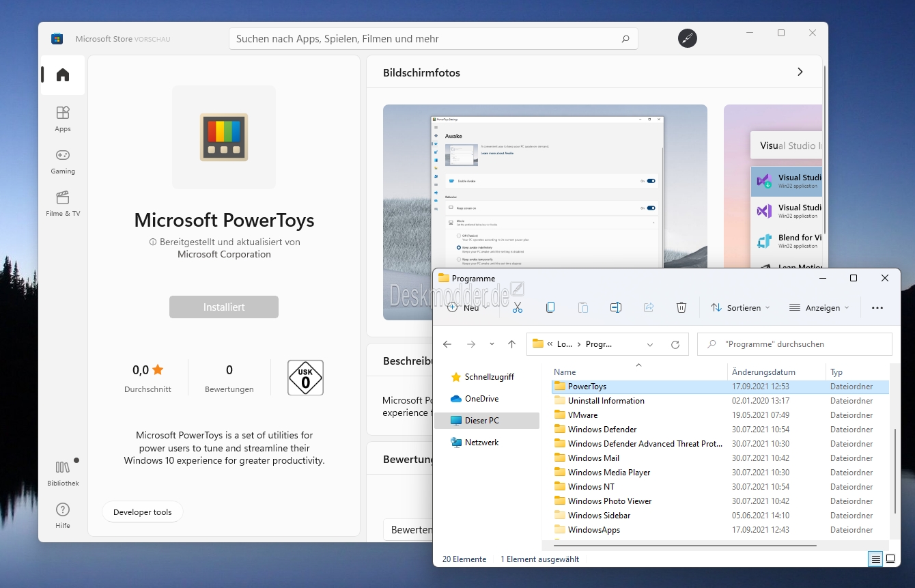
Task: Open Gaming section in Store sidebar
Action: click(63, 161)
